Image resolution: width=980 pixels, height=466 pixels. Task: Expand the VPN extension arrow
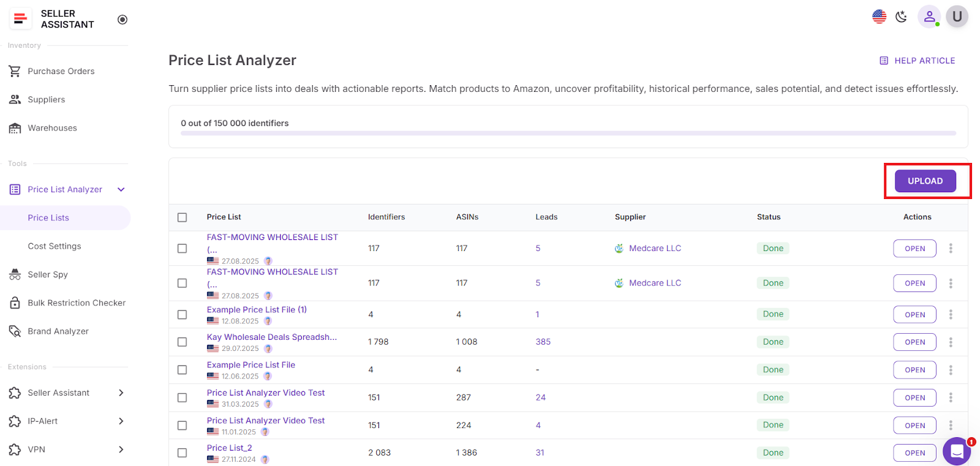121,449
